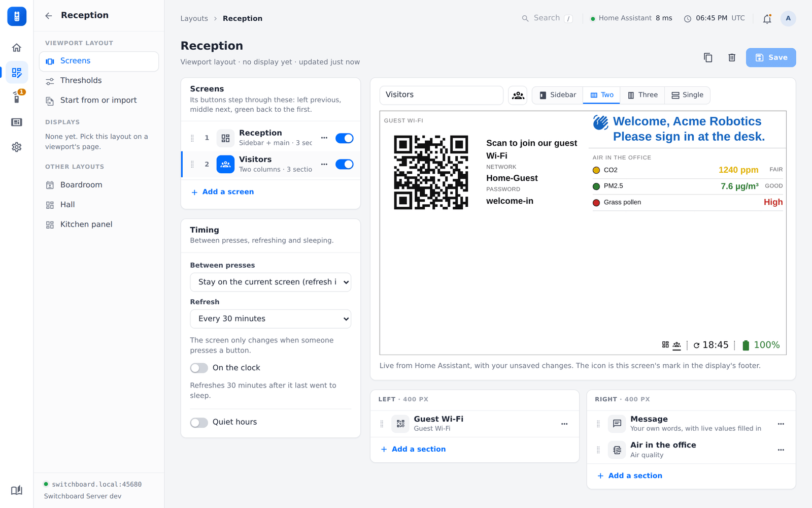Duplicate layout with the copy icon
This screenshot has height=508, width=812.
(x=708, y=57)
